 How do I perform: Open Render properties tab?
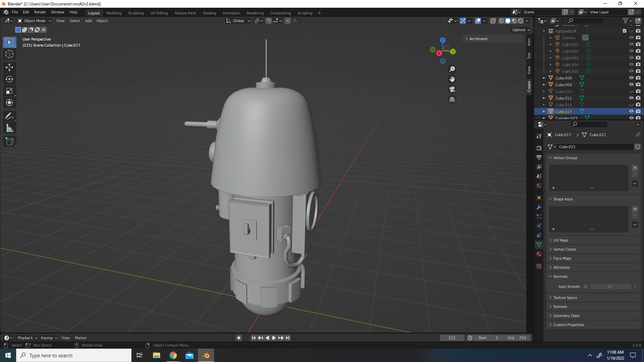(x=539, y=148)
